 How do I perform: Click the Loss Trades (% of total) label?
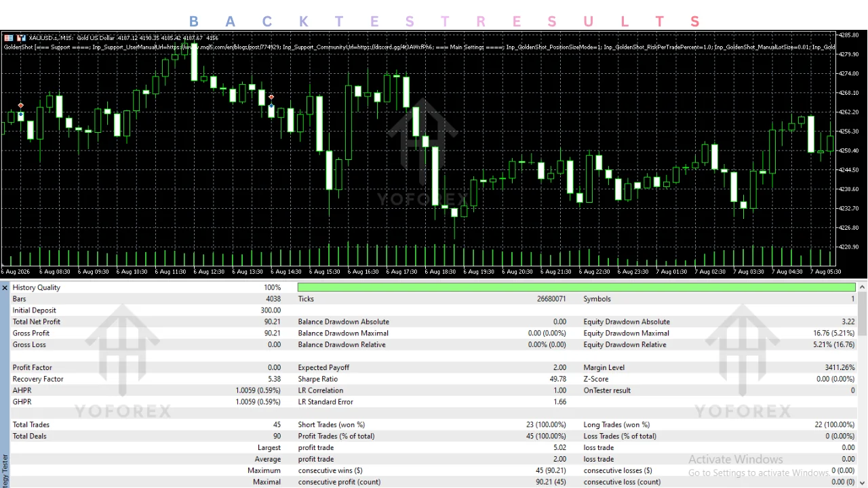(x=620, y=436)
